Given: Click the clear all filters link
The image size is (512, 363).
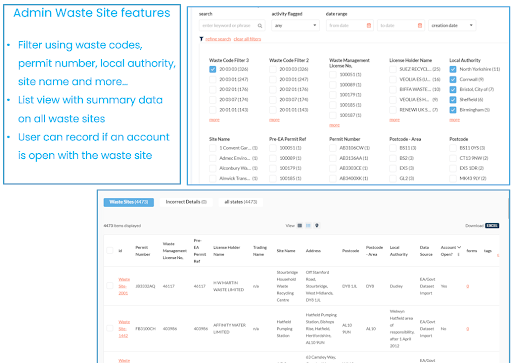Looking at the screenshot, I should [x=247, y=39].
